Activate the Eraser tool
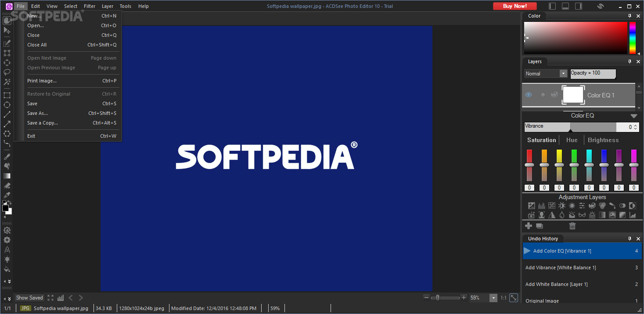644x314 pixels. [x=7, y=186]
